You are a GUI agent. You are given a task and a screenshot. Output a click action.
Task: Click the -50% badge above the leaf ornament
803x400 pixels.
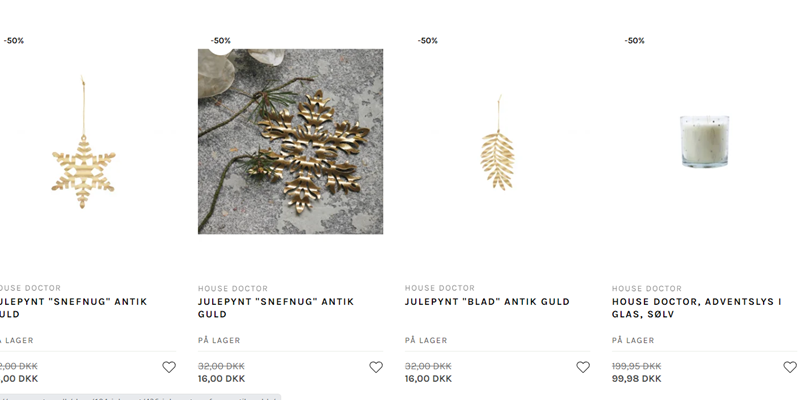(x=427, y=41)
